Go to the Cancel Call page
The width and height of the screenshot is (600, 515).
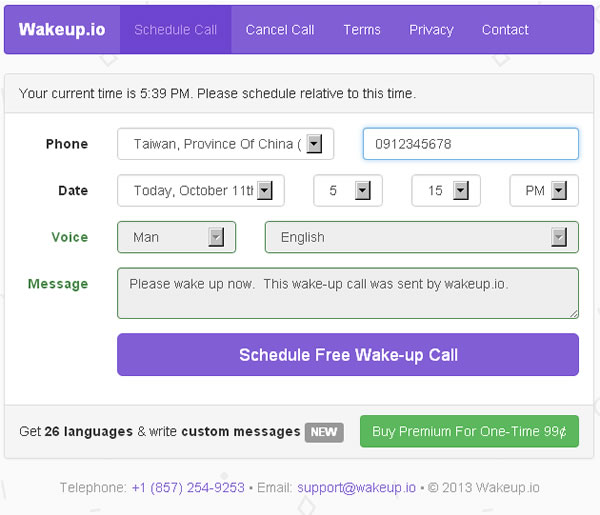[280, 30]
